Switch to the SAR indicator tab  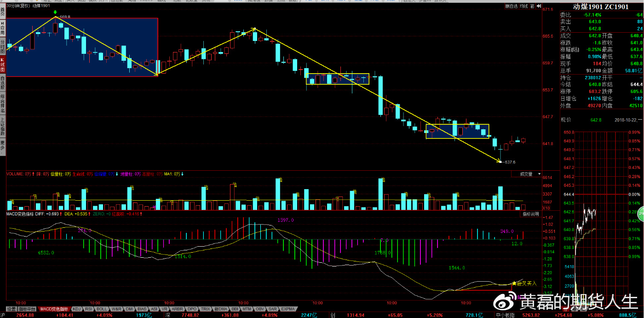(273, 309)
